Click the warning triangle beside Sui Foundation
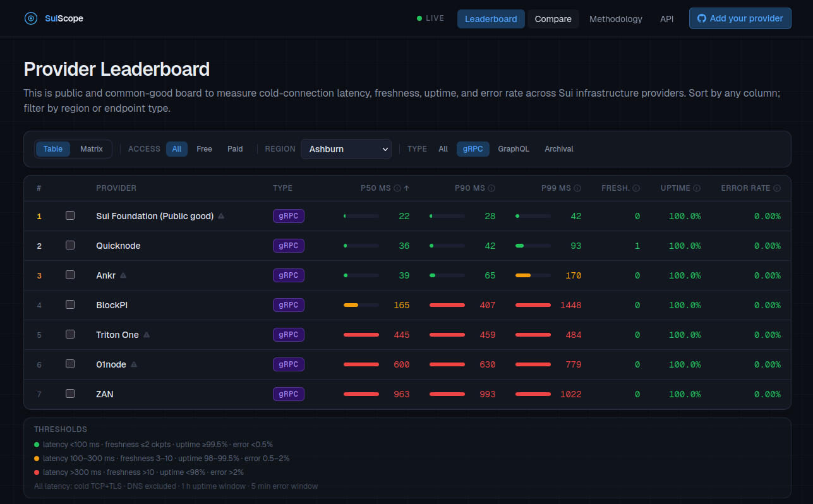 pos(221,216)
